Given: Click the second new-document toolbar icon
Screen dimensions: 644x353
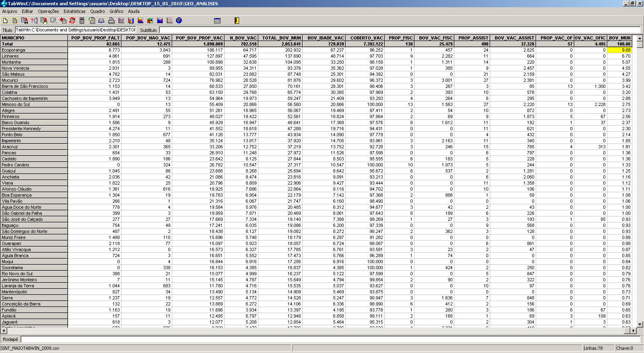Looking at the screenshot, I should point(15,21).
